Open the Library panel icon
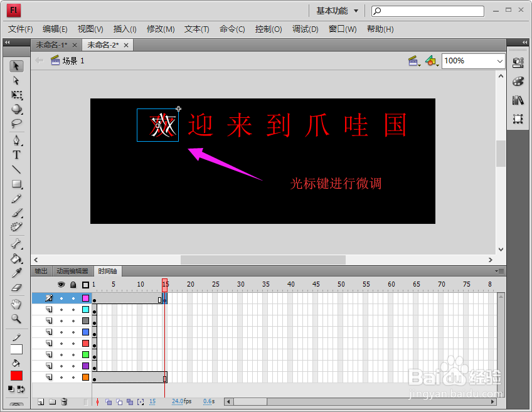Screen dimensions: 532x412 (518, 100)
